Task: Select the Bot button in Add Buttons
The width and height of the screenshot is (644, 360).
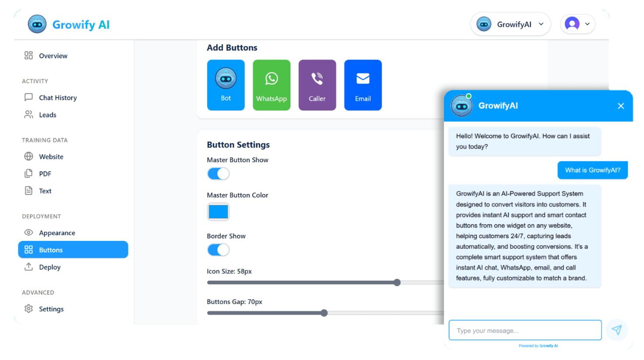Action: (x=226, y=85)
